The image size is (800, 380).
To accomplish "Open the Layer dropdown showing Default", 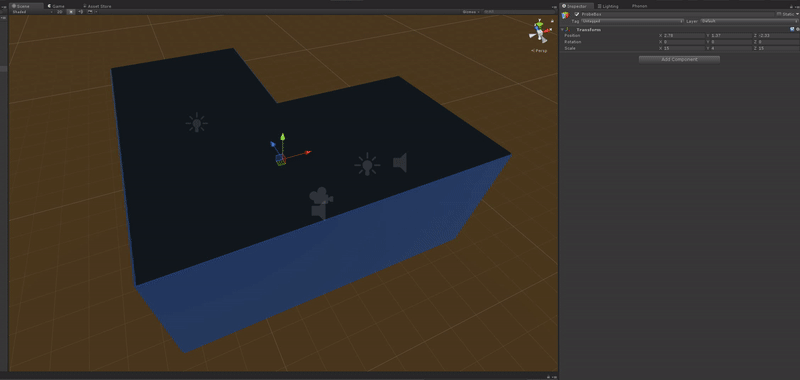I will (x=748, y=21).
